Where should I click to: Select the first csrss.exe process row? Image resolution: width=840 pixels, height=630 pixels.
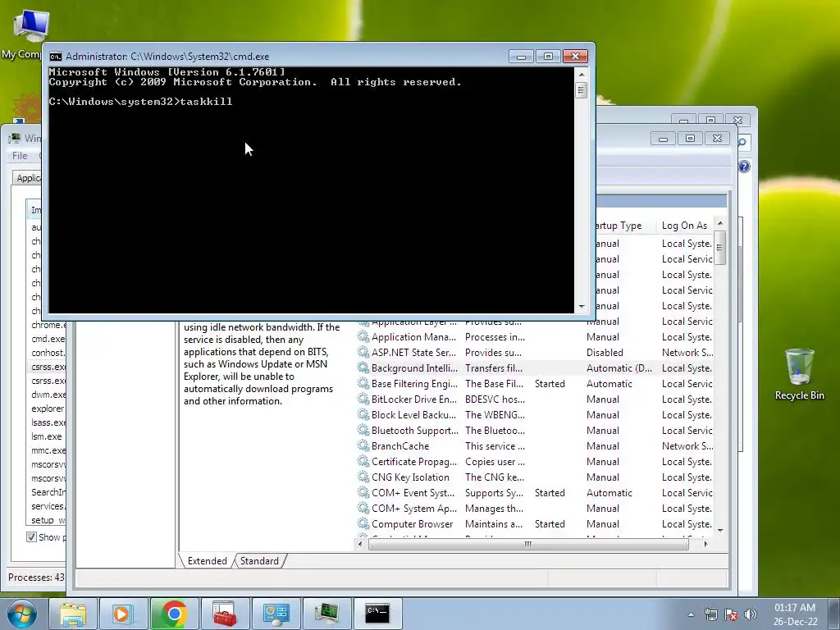click(x=48, y=367)
